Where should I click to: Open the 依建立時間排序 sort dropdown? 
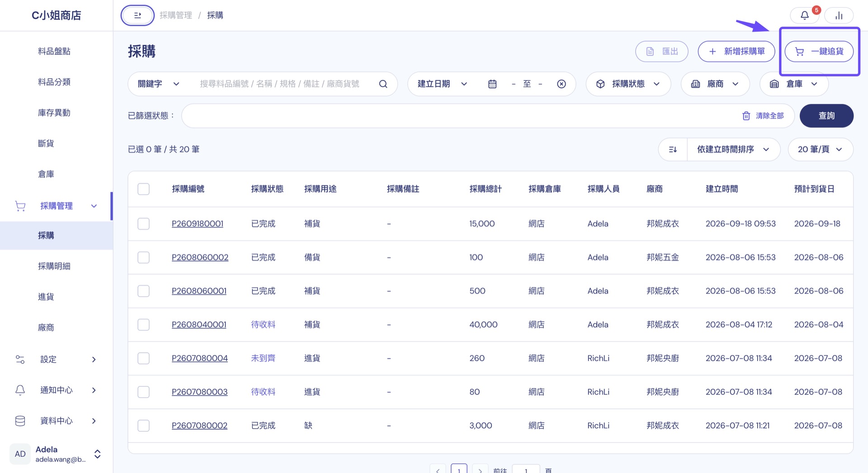tap(733, 149)
